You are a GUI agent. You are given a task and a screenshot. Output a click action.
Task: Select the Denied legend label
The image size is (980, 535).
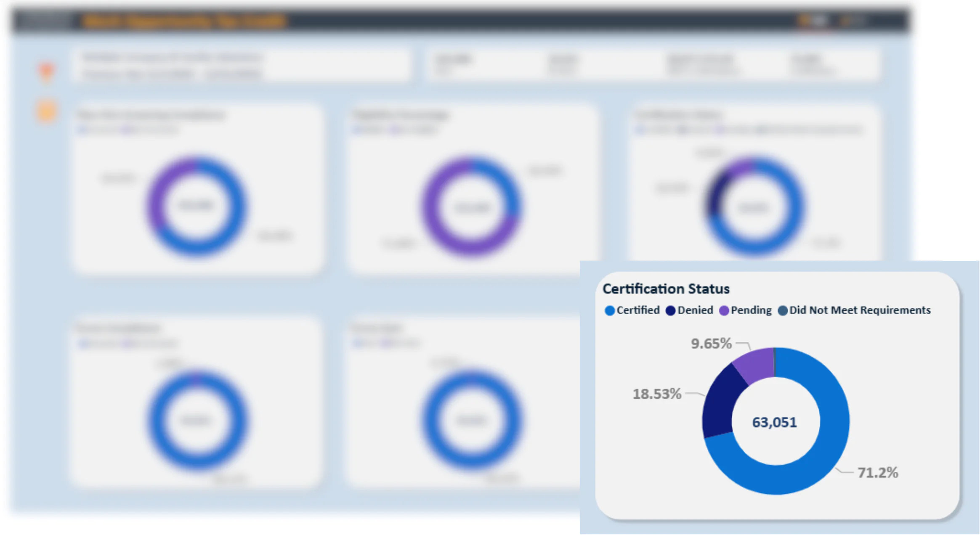(695, 310)
